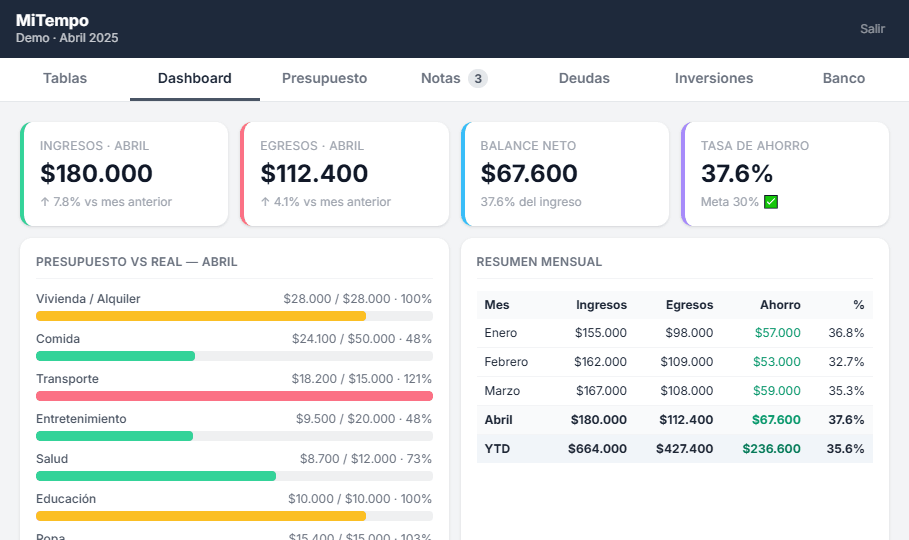Open the Balance Neto $67.600 card
The height and width of the screenshot is (540, 909).
[x=565, y=174]
